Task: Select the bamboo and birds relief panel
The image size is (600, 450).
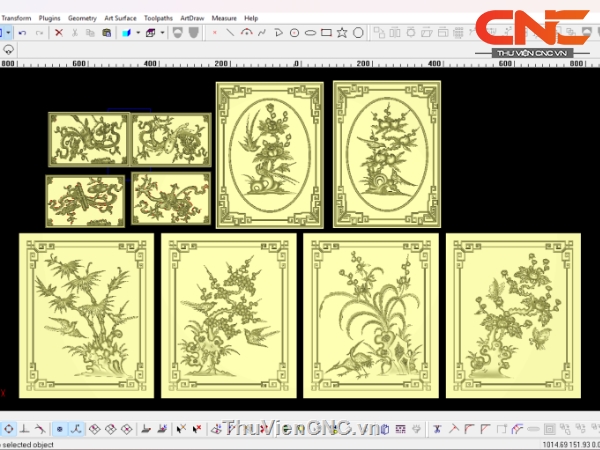Action: point(87,314)
